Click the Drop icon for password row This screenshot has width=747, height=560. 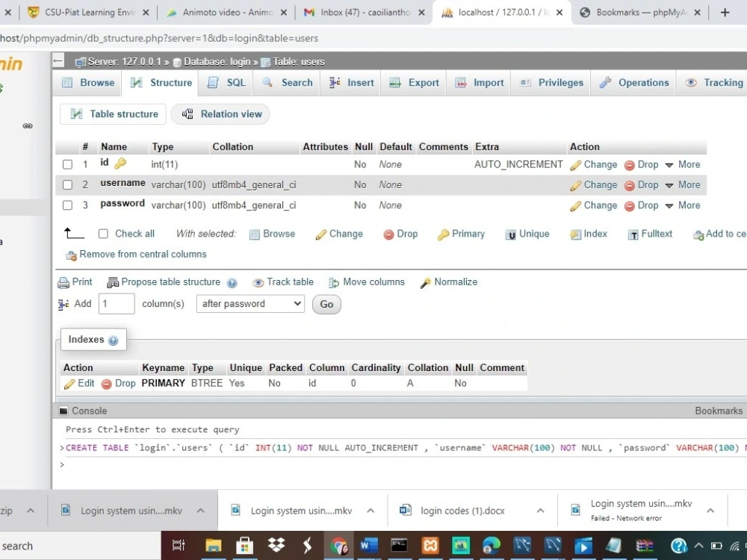pos(629,206)
